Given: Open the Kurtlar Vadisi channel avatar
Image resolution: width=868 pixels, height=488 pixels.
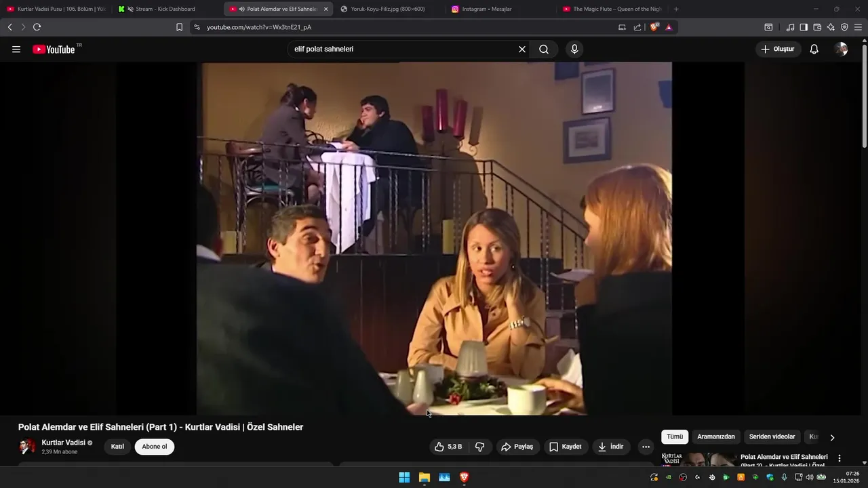Looking at the screenshot, I should (27, 446).
